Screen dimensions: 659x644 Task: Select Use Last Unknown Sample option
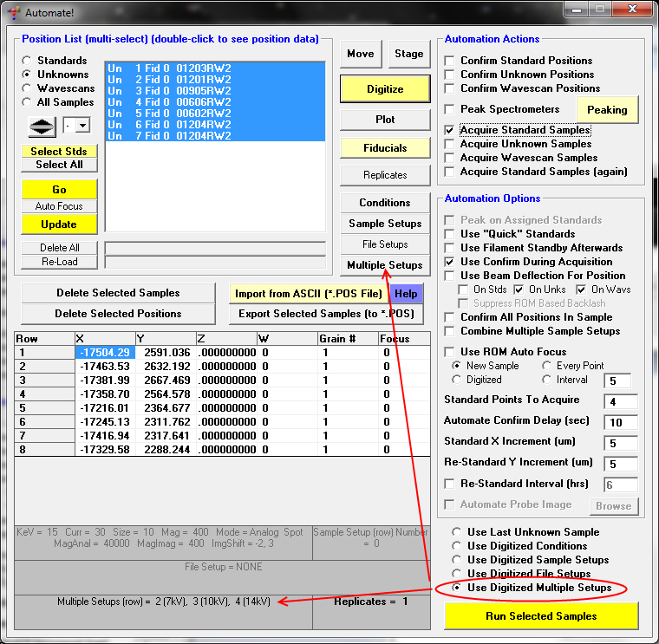(456, 532)
